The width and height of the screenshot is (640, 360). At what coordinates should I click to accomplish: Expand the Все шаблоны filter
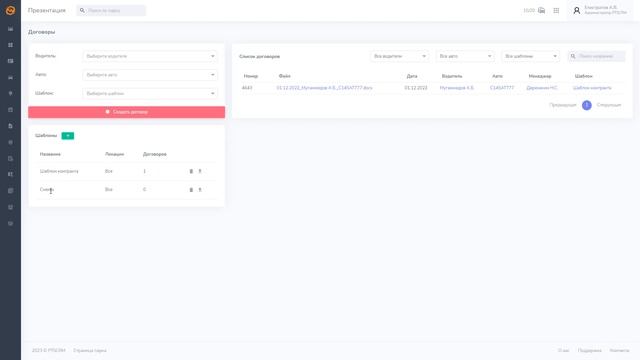tap(530, 56)
